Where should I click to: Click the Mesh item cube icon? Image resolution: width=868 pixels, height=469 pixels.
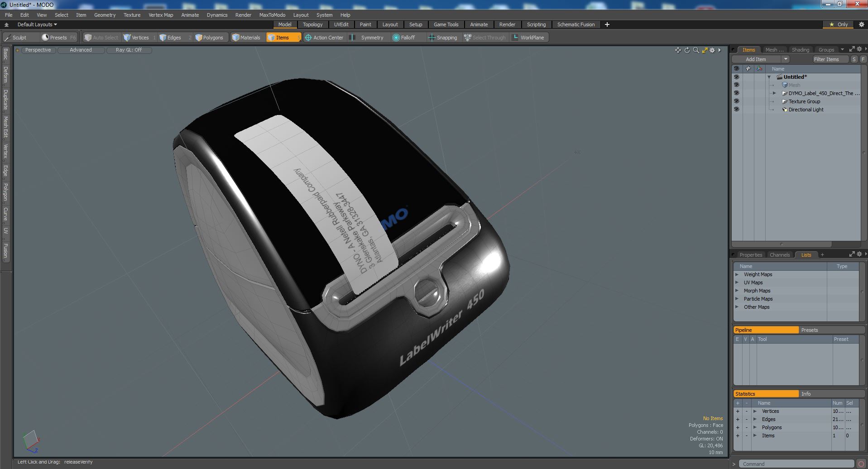pyautogui.click(x=785, y=85)
